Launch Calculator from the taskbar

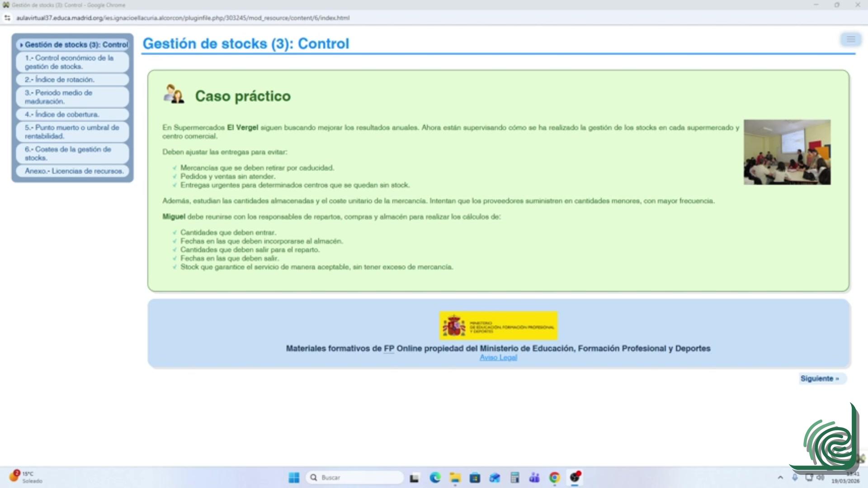[x=514, y=478]
